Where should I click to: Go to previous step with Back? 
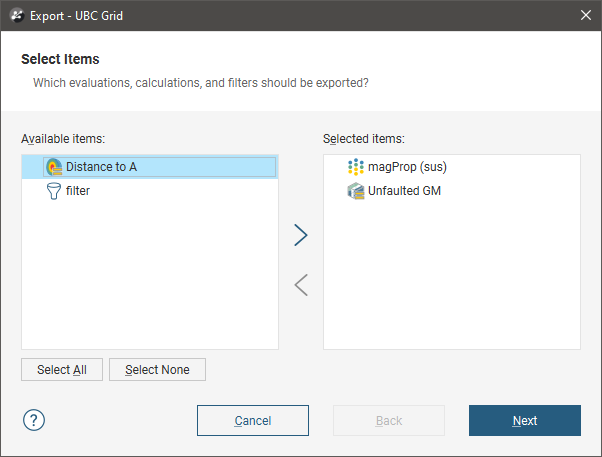(x=389, y=421)
